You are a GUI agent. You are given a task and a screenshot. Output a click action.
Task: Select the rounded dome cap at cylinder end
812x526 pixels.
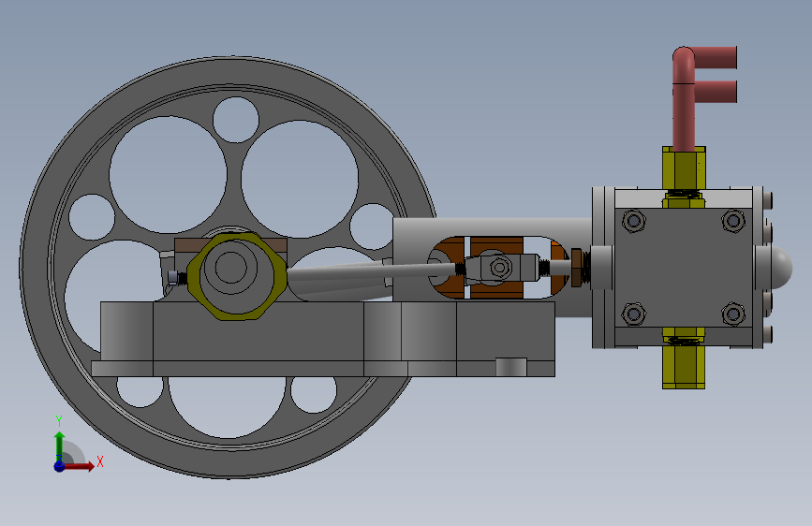tap(782, 268)
